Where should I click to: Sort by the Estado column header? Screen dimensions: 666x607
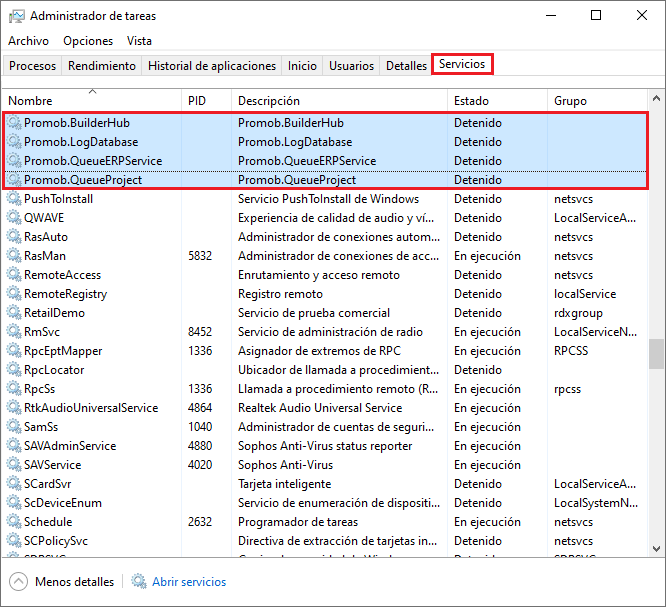pyautogui.click(x=497, y=101)
